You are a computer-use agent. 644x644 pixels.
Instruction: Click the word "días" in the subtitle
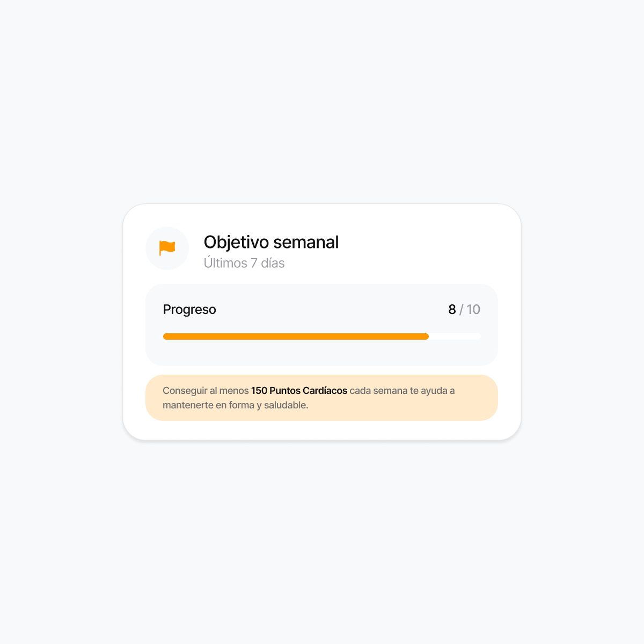(273, 263)
